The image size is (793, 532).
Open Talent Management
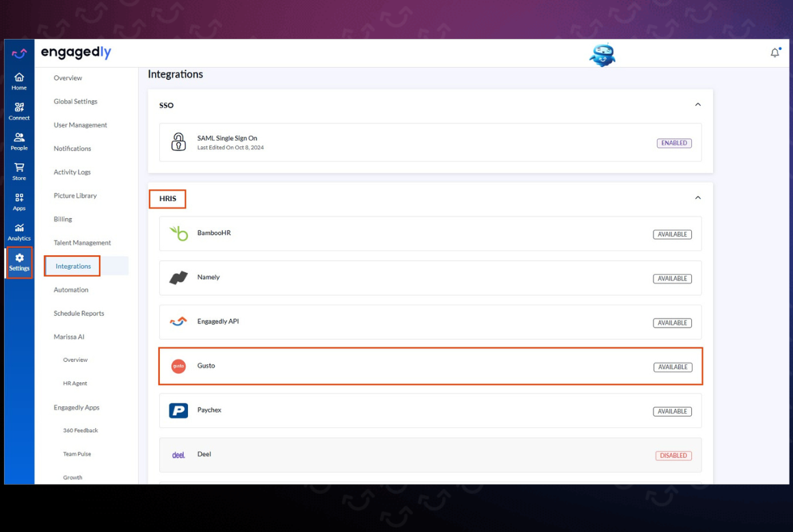(x=82, y=243)
